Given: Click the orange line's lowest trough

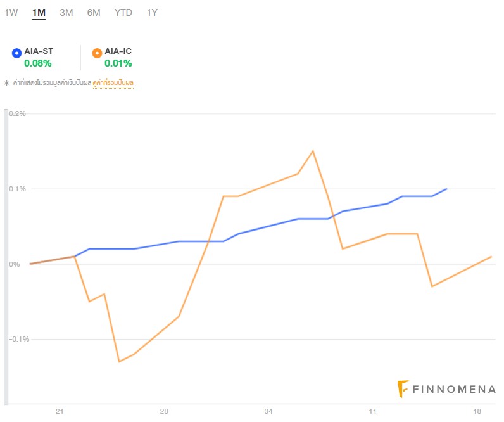Looking at the screenshot, I should coord(119,361).
